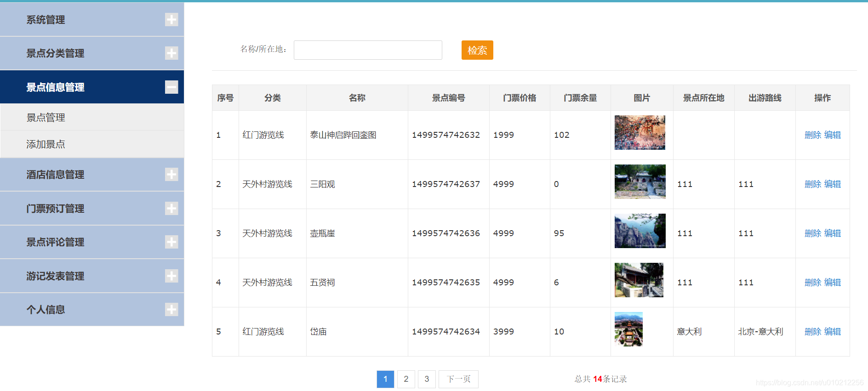Expand the 景点分类管理 plus icon
Viewport: 868px width, 391px height.
[171, 53]
